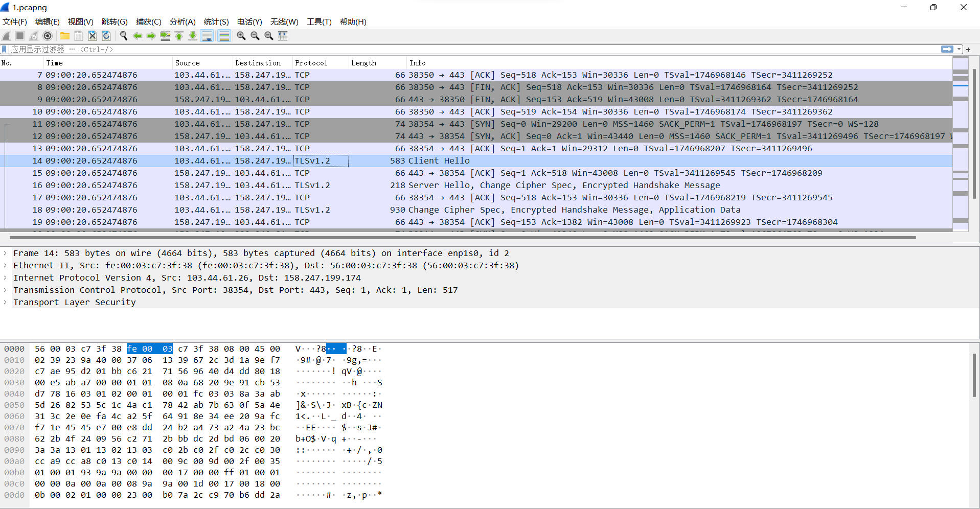Reload the capture file
Viewport: 980px width, 509px height.
click(106, 36)
